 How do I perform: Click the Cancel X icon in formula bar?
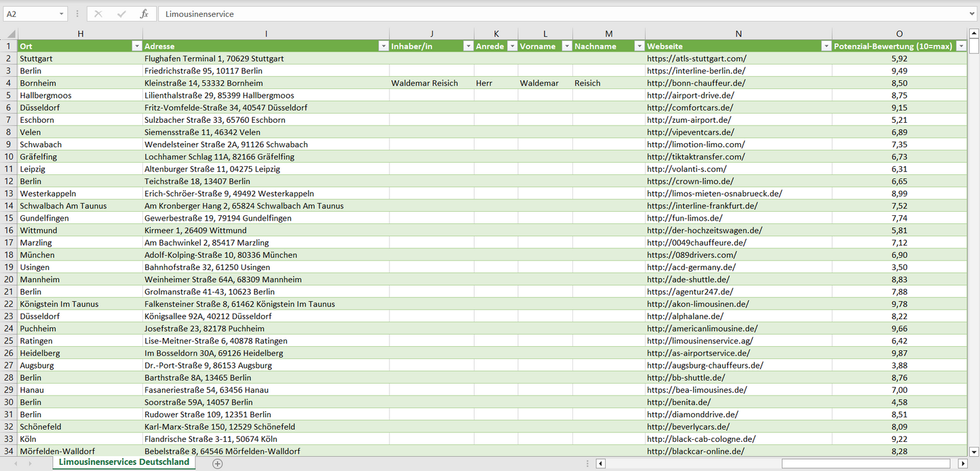[x=98, y=14]
